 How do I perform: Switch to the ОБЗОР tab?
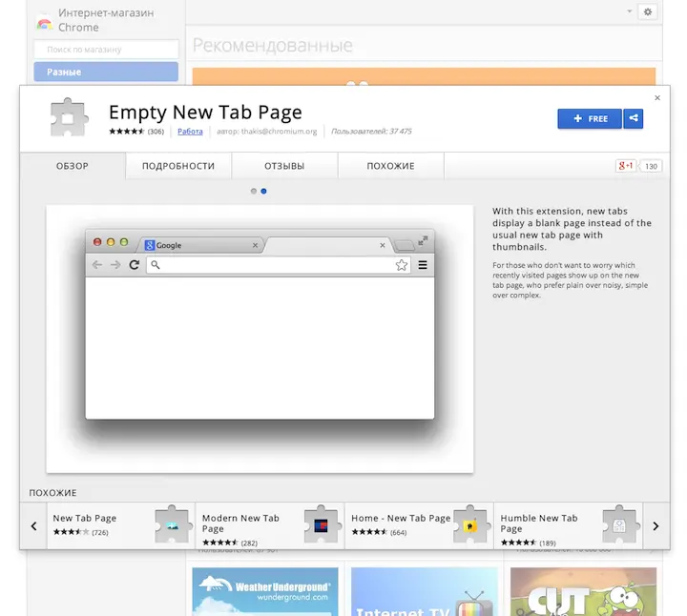coord(73,166)
